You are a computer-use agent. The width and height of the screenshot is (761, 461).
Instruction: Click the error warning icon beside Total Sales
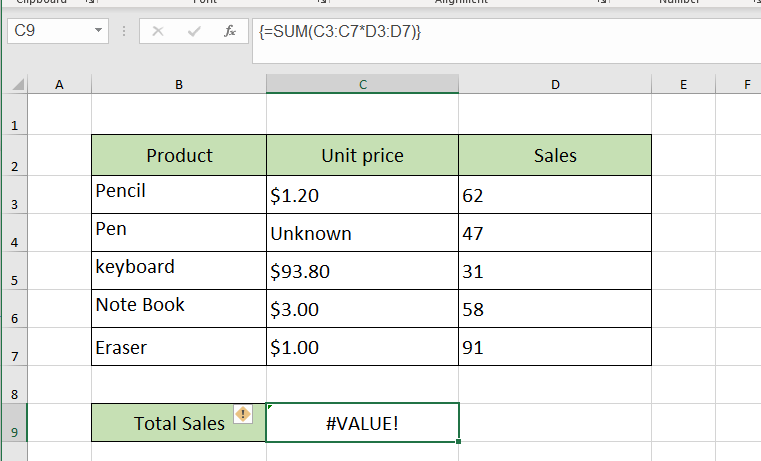[243, 414]
